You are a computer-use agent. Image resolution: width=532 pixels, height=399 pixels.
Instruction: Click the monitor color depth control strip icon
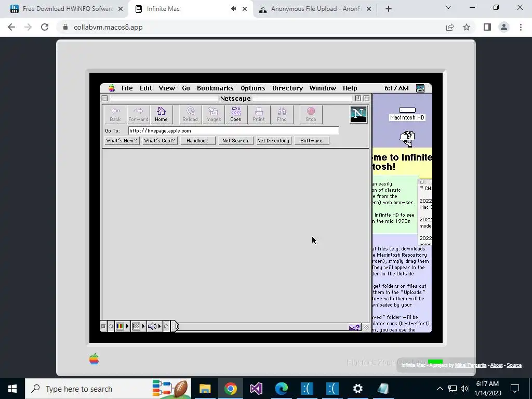(120, 326)
